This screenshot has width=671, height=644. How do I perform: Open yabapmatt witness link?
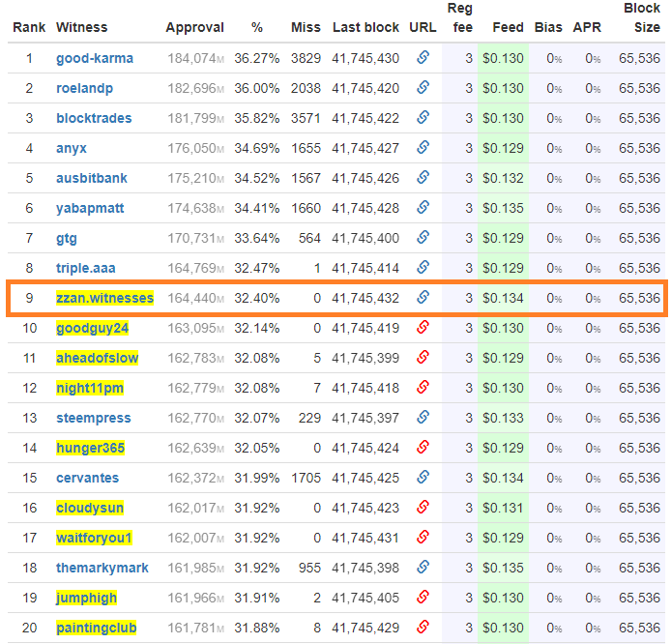[91, 208]
